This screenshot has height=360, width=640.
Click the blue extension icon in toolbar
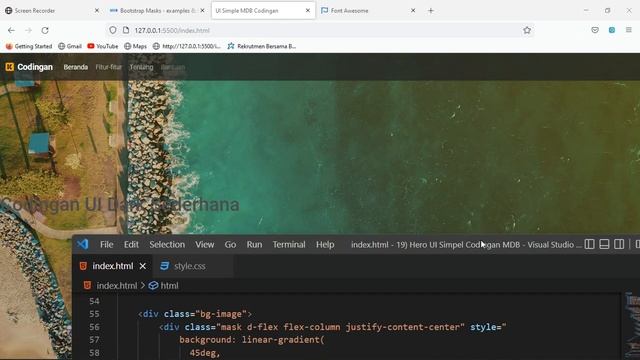pos(612,30)
